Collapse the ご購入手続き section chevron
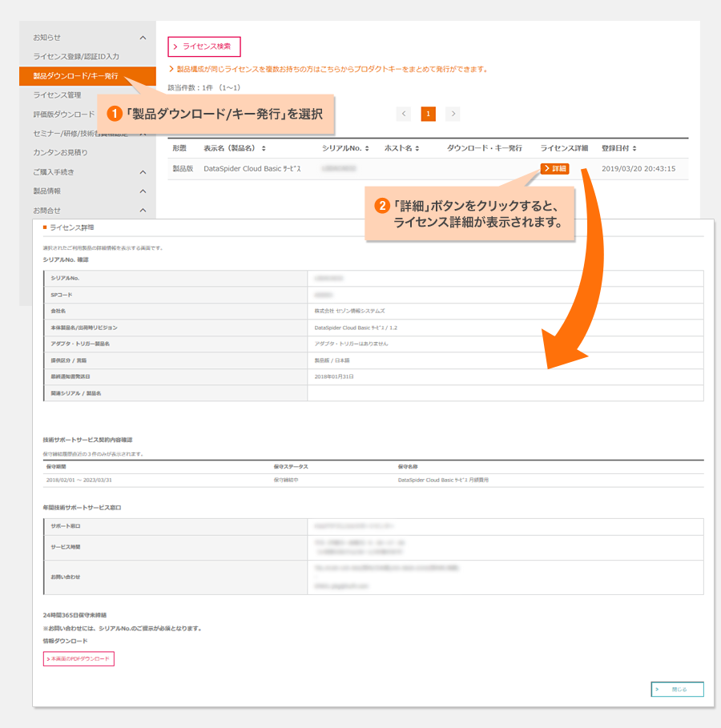This screenshot has width=721, height=728. 143,172
